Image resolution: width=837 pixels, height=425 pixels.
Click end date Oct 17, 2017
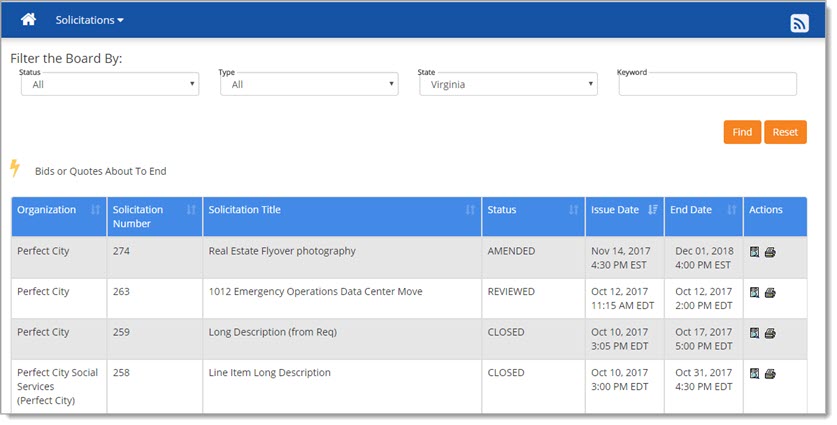(704, 332)
